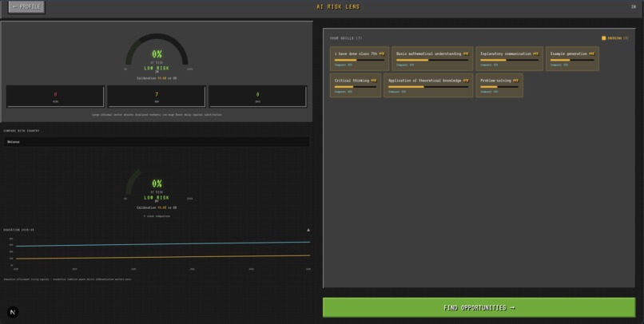Click the IN country code in header
This screenshot has width=644, height=324.
[x=634, y=6]
